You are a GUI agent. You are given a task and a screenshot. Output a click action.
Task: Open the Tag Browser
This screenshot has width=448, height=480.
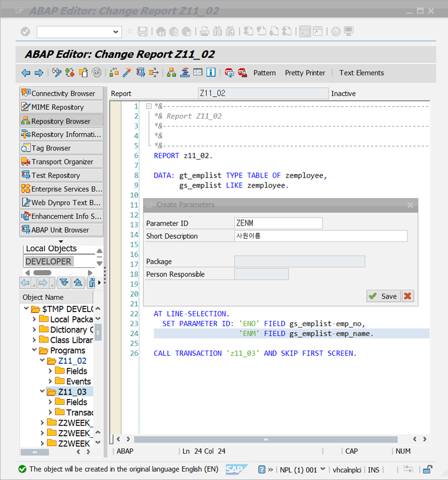[x=61, y=148]
